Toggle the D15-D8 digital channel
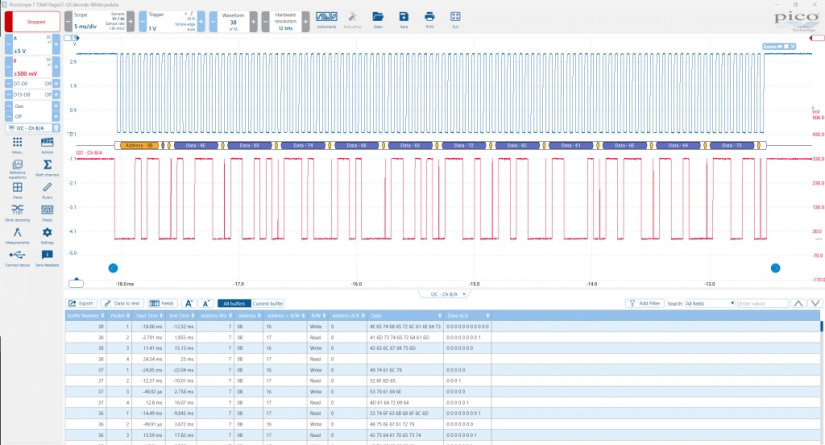825x445 pixels. pyautogui.click(x=32, y=95)
